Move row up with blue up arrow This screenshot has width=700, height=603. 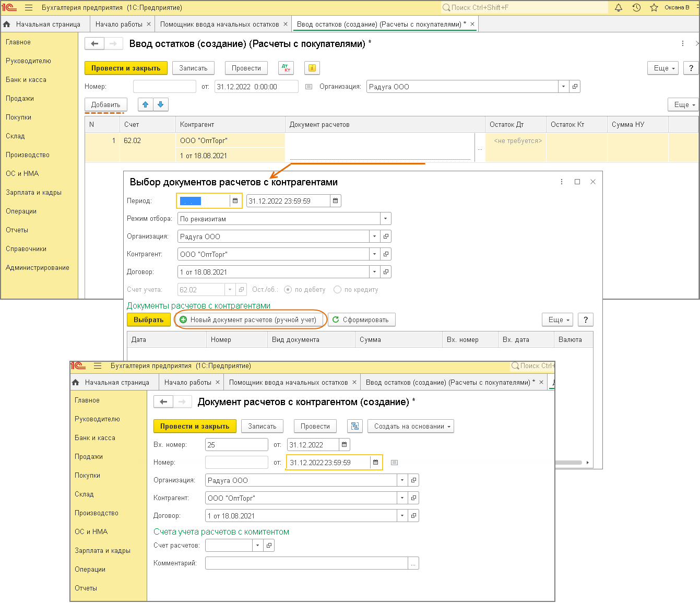pos(146,104)
